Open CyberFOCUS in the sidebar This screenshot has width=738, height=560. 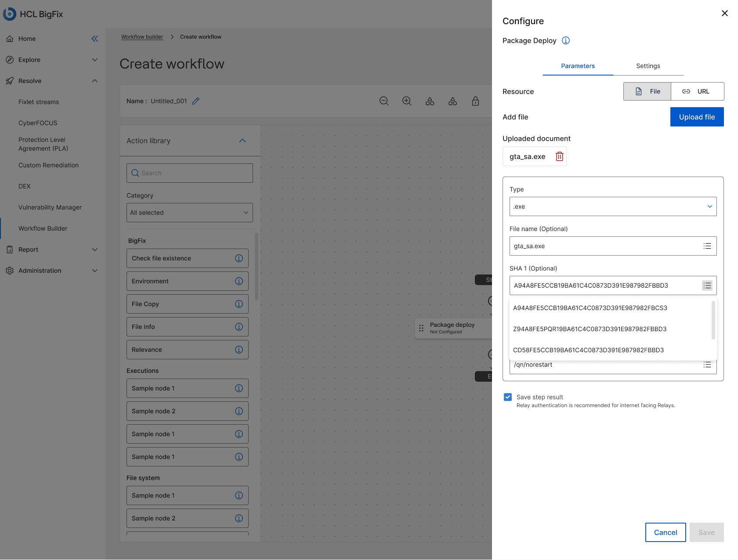38,123
